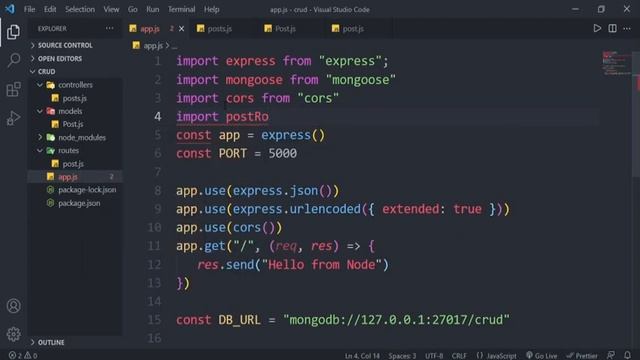Screen dimensions: 640x360
Task: Open the Search view in activity bar
Action: (13, 60)
